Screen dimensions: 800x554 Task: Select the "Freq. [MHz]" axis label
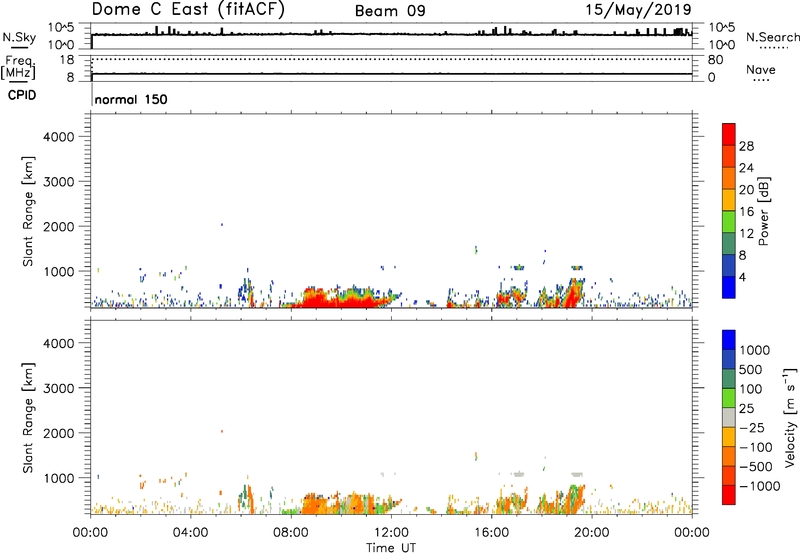pyautogui.click(x=19, y=67)
